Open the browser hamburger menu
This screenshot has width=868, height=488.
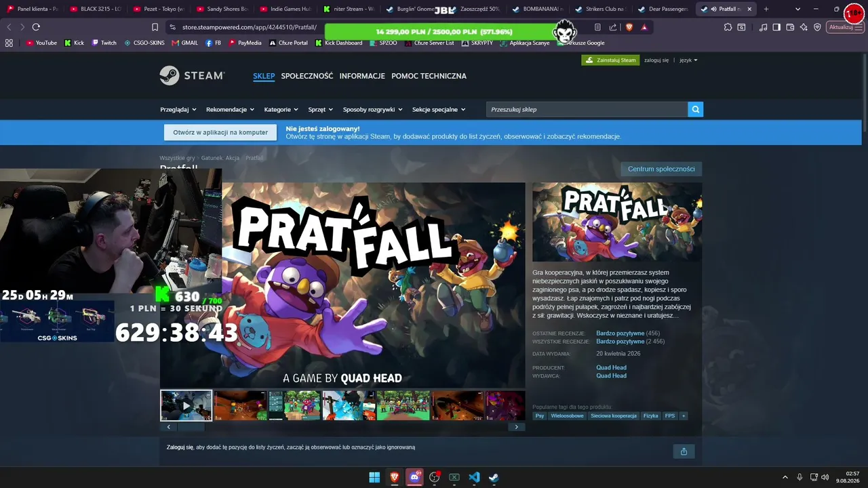point(859,27)
